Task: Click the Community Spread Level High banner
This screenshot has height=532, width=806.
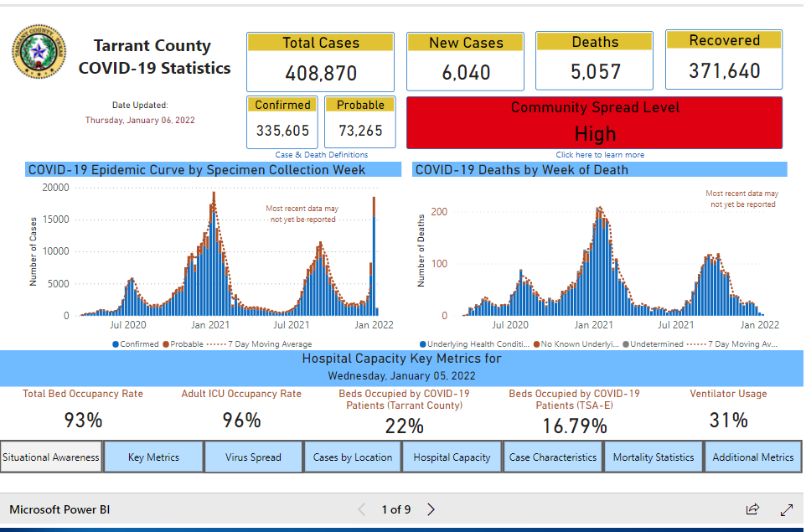Action: tap(595, 123)
